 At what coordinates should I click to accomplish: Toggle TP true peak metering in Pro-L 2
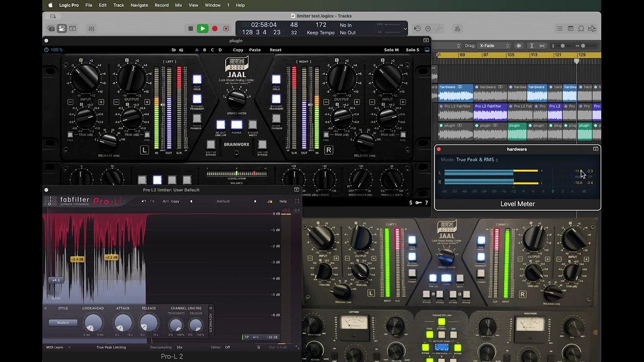point(247,337)
